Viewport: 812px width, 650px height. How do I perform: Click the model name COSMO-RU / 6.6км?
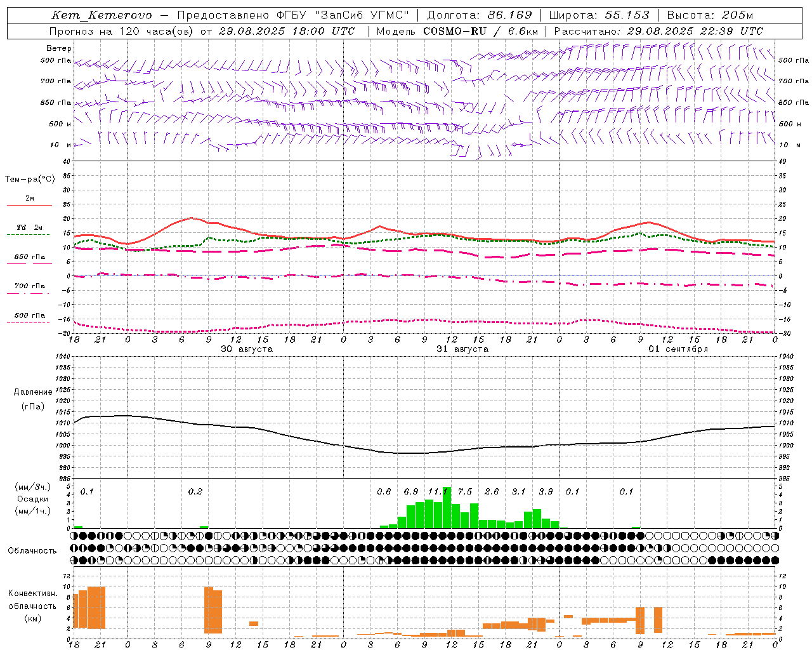click(480, 31)
